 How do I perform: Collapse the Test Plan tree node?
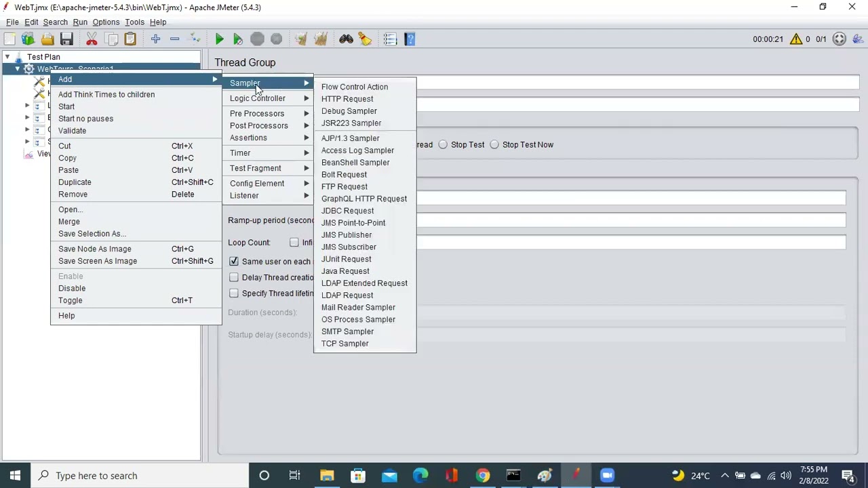point(7,57)
